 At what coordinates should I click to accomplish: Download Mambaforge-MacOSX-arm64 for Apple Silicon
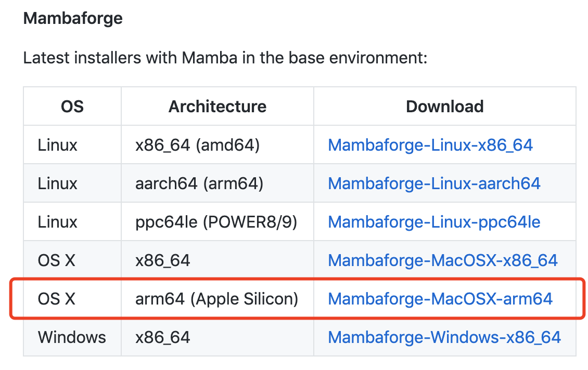pyautogui.click(x=440, y=299)
